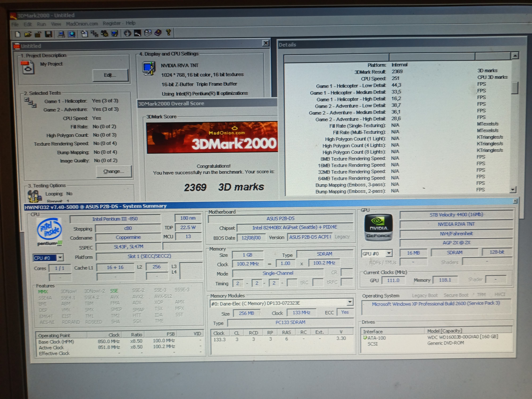Click the New project toolbar icon
The height and width of the screenshot is (399, 532).
18,34
